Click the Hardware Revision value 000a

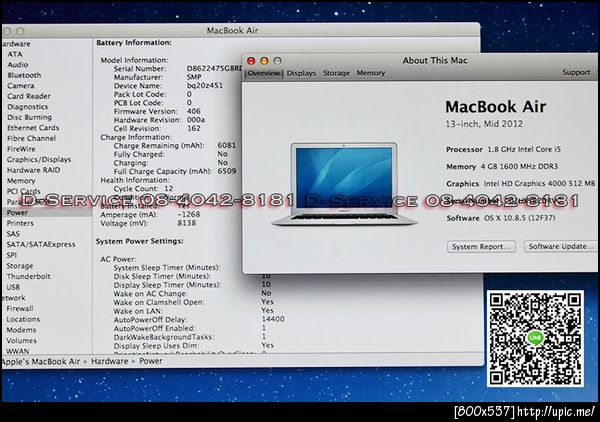point(196,120)
